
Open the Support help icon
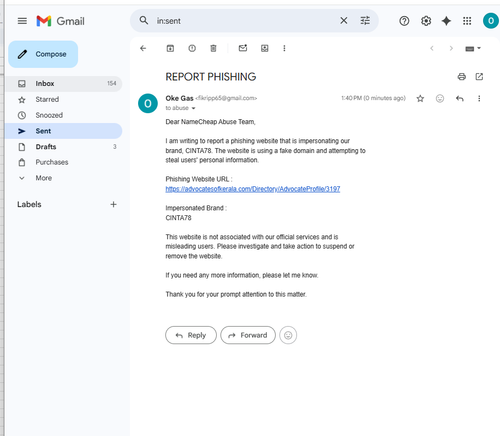[404, 21]
